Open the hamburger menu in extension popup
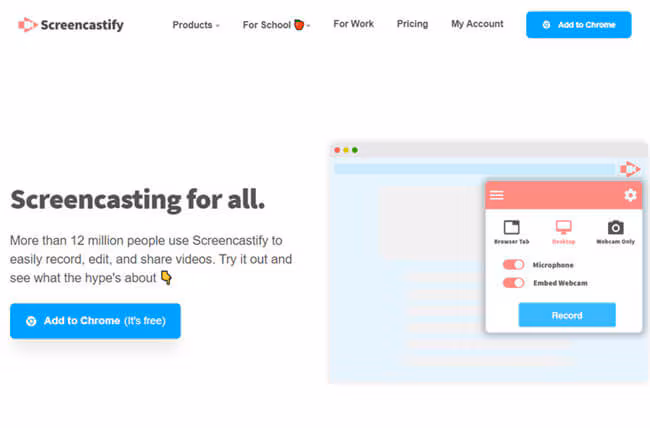Viewport: 650px width, 428px height. coord(497,195)
